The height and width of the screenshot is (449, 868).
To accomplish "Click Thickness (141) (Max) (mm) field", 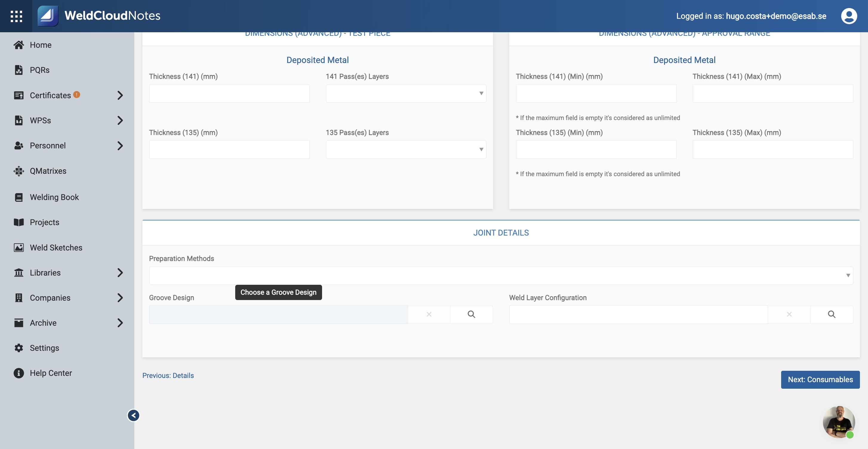I will (x=773, y=93).
